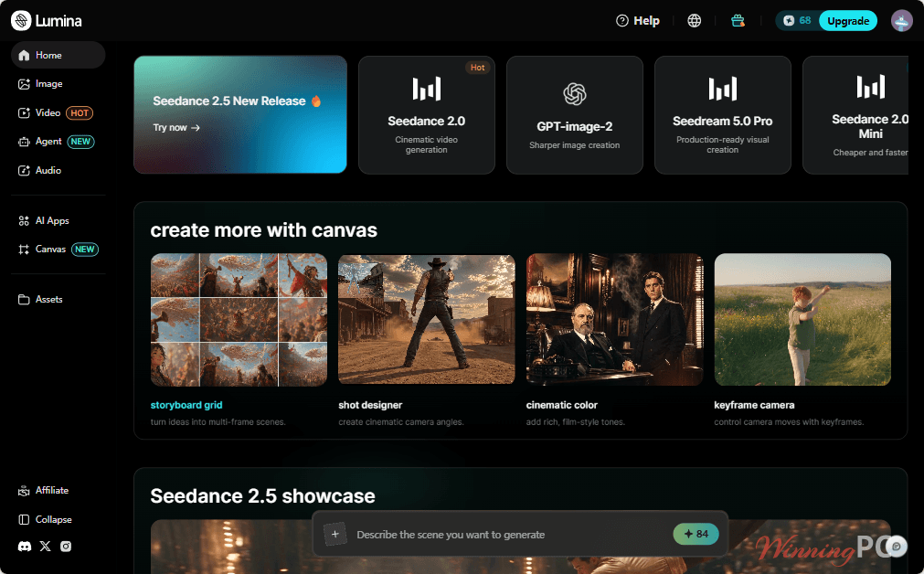Click the Upgrade button
The image size is (924, 574).
pyautogui.click(x=848, y=21)
